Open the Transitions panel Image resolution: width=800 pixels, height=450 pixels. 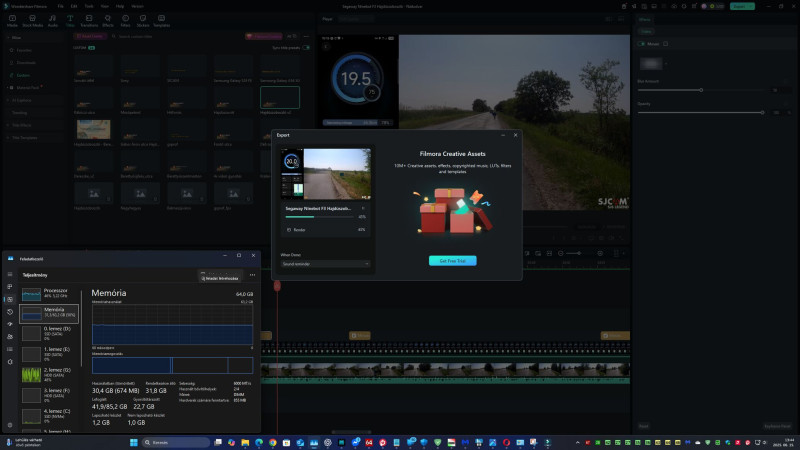(89, 21)
